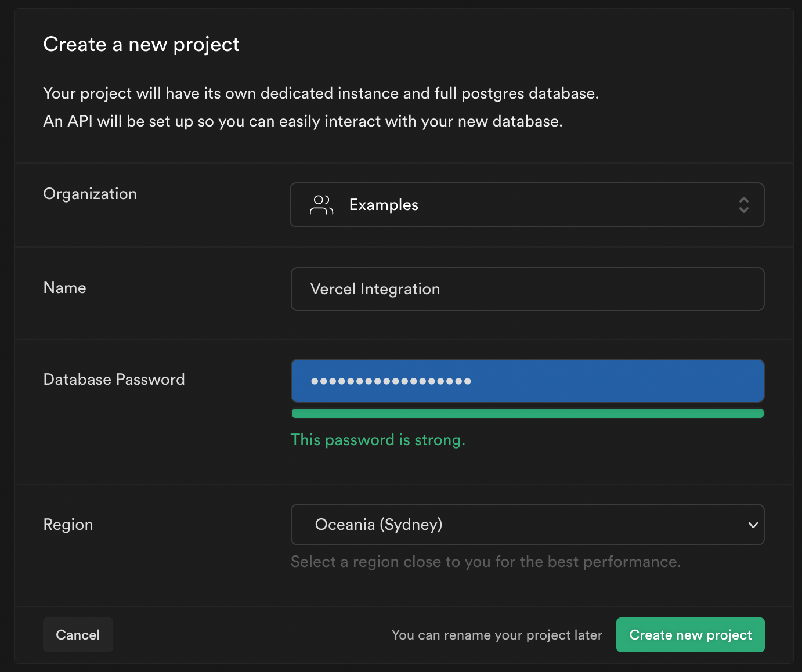Click the 'Your project will have its own dedicated instance' line
802x672 pixels.
coord(321,93)
